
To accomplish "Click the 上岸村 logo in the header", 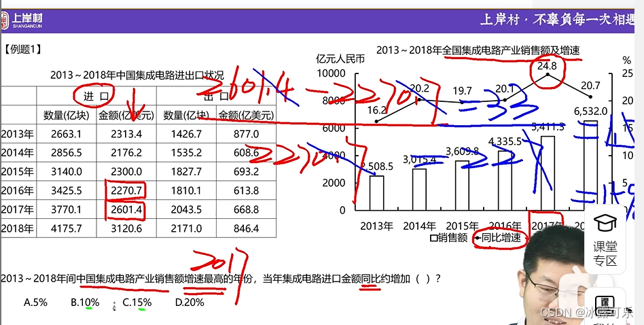I will pyautogui.click(x=21, y=20).
